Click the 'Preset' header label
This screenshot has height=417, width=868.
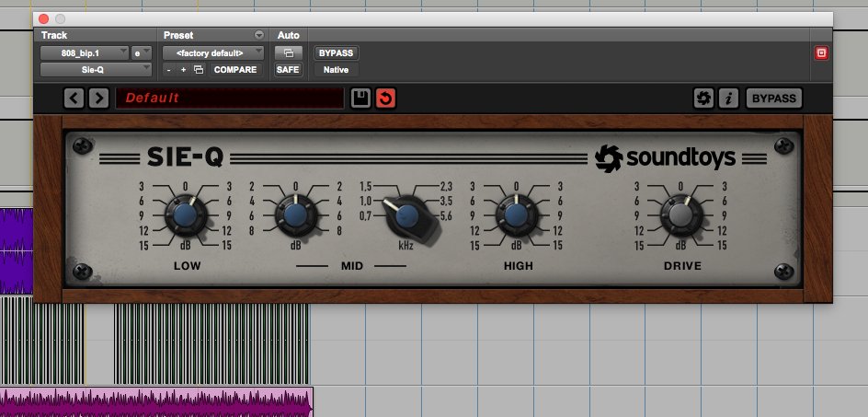[x=178, y=35]
